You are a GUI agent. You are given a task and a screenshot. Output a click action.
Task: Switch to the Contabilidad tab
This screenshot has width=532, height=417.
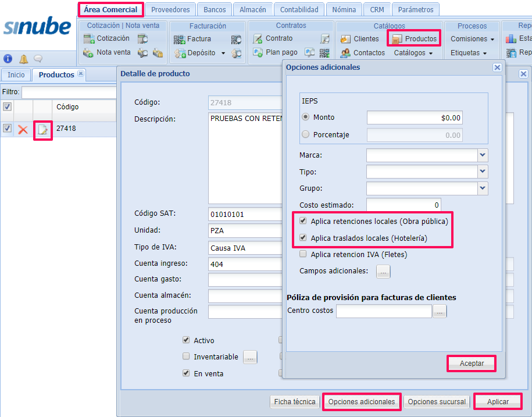[x=299, y=10]
